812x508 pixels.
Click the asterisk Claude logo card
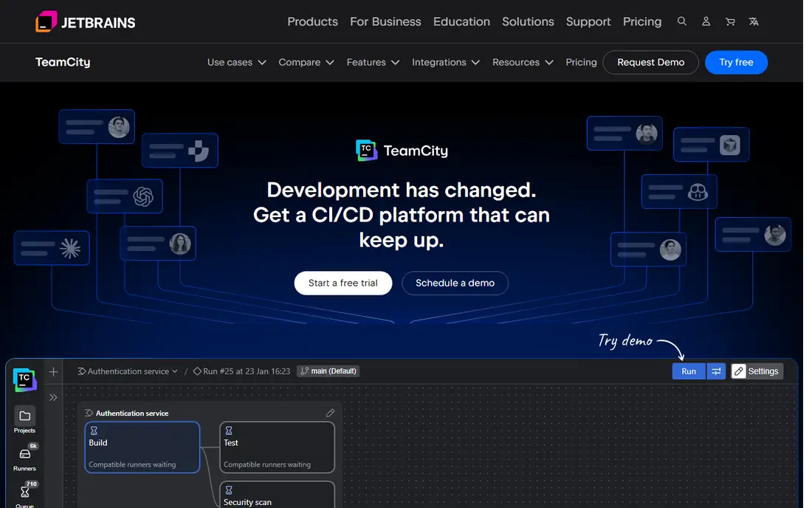pyautogui.click(x=51, y=248)
